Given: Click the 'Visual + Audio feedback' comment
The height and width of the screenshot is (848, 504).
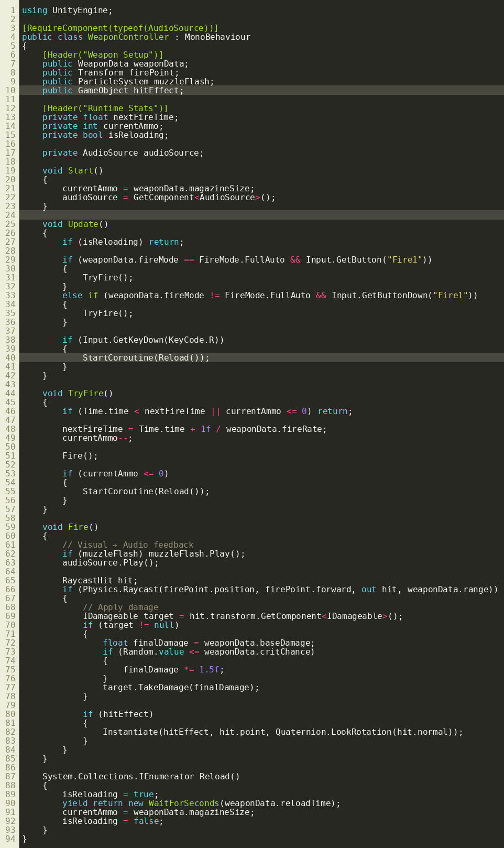Looking at the screenshot, I should (x=128, y=545).
